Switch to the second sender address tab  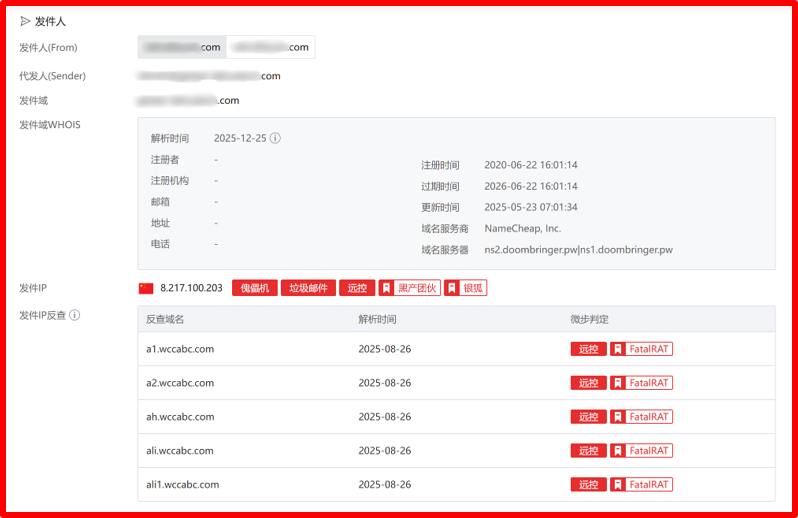coord(270,47)
